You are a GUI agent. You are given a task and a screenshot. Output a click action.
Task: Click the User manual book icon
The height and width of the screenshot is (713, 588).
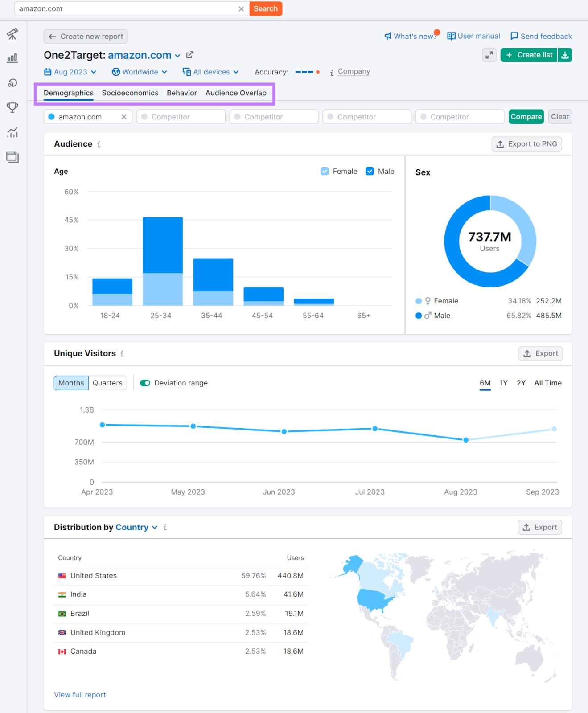point(451,36)
